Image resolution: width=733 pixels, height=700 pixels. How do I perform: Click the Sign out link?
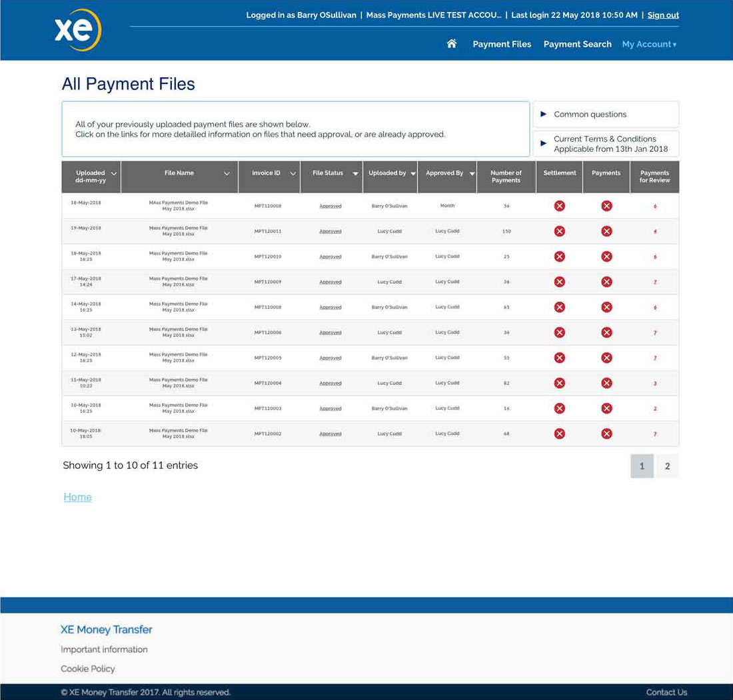point(663,15)
